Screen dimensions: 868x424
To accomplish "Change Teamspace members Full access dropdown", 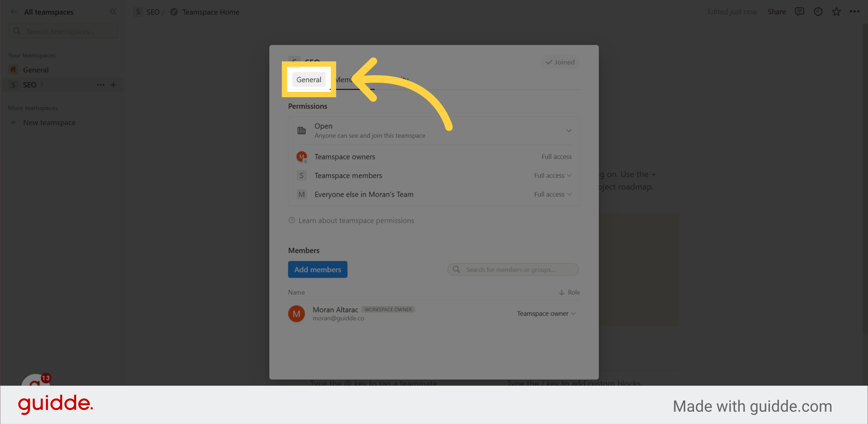I will click(x=553, y=175).
